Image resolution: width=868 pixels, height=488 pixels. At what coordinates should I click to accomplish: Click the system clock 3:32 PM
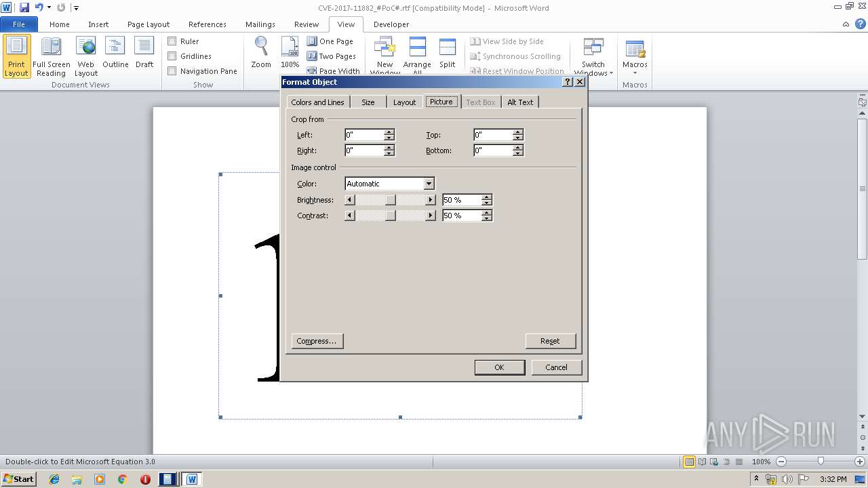833,479
